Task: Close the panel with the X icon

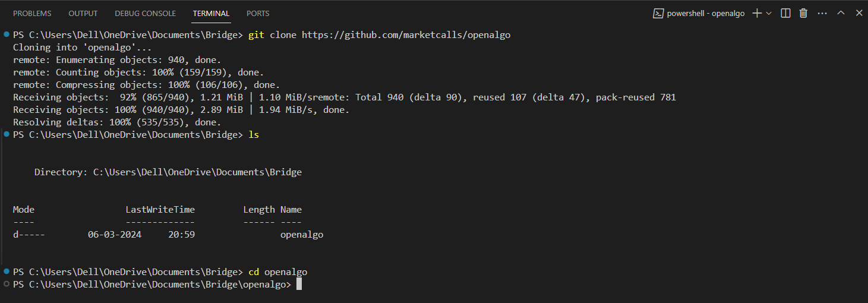Action: 858,13
